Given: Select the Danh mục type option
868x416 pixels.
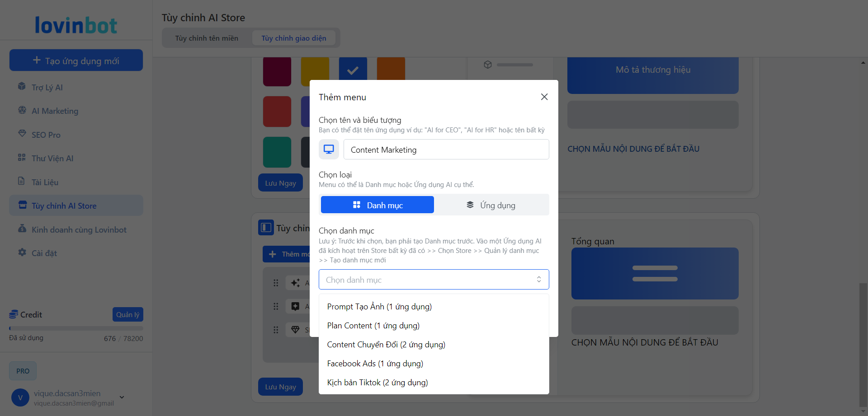Looking at the screenshot, I should 377,205.
